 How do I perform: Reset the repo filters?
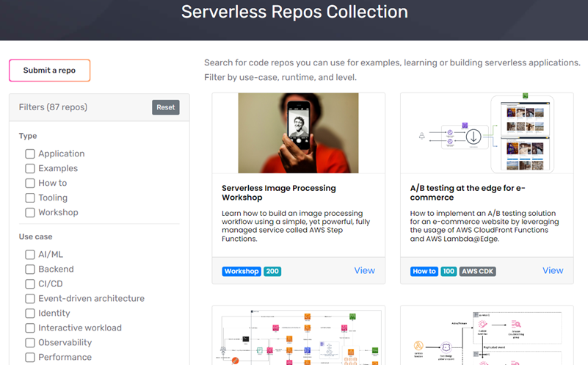(165, 107)
